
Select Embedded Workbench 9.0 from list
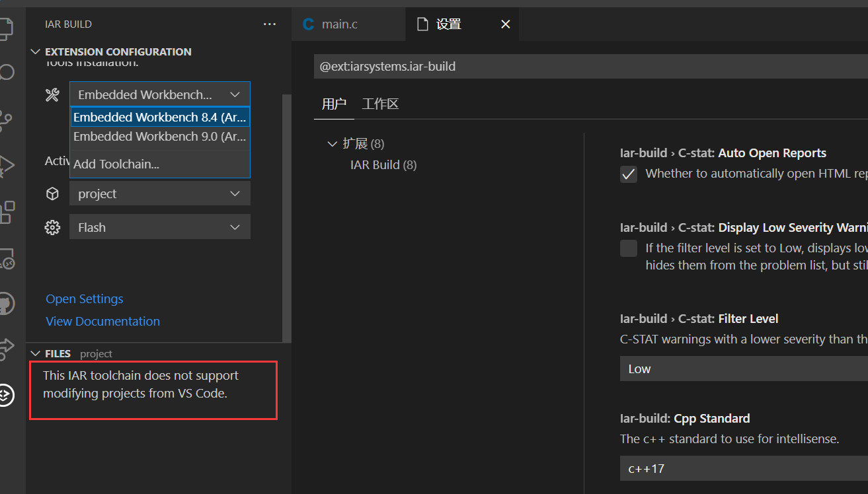point(160,136)
